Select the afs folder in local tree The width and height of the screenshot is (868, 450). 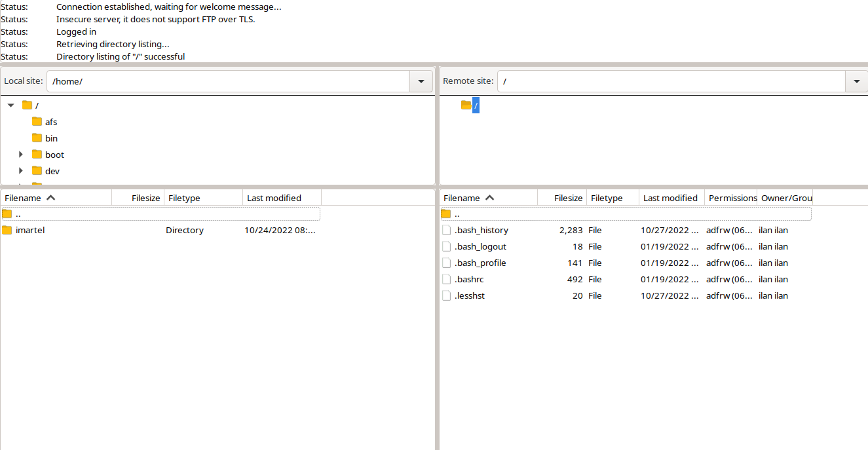pyautogui.click(x=51, y=122)
